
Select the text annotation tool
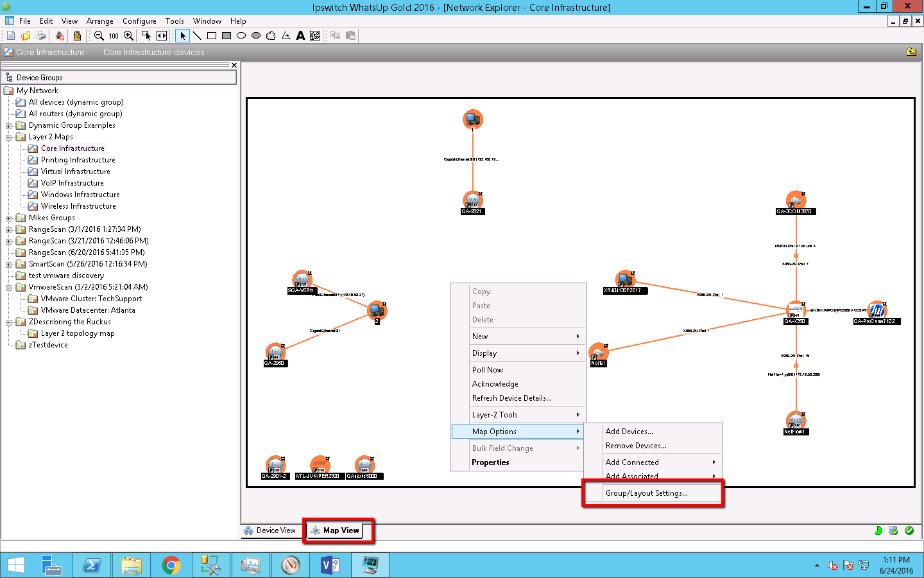point(300,36)
